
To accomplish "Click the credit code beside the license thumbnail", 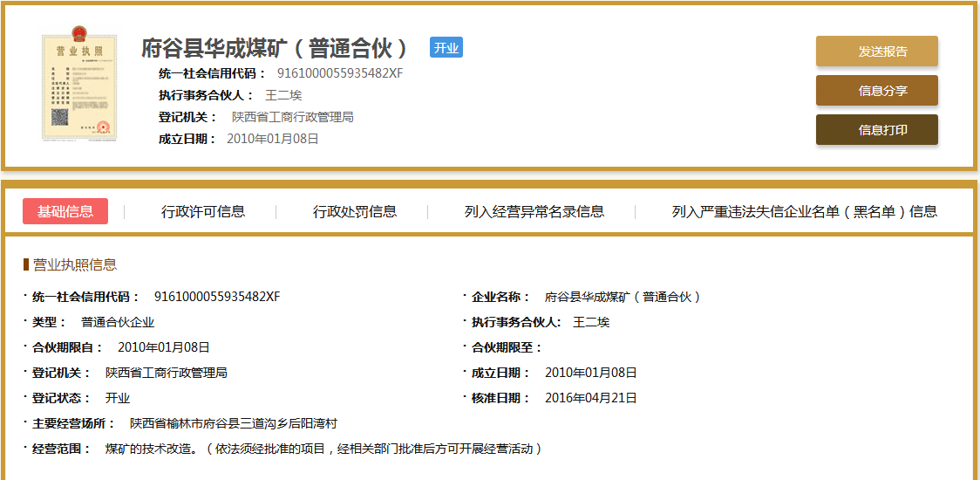I will coord(340,73).
